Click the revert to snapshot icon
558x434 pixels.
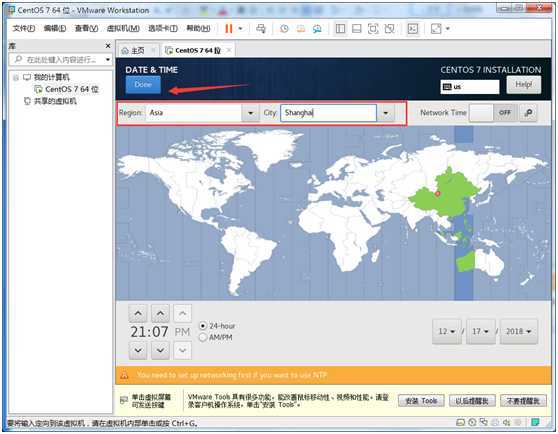click(x=301, y=29)
